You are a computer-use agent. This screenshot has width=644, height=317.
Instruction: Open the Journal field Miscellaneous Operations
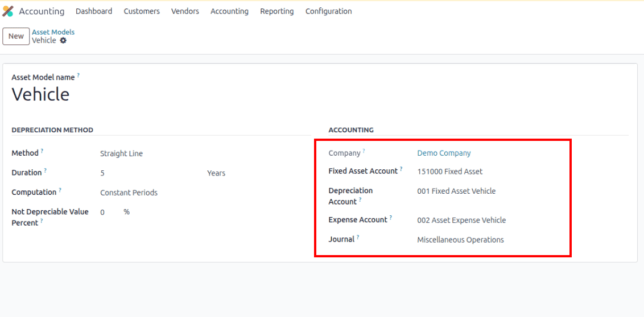(460, 240)
